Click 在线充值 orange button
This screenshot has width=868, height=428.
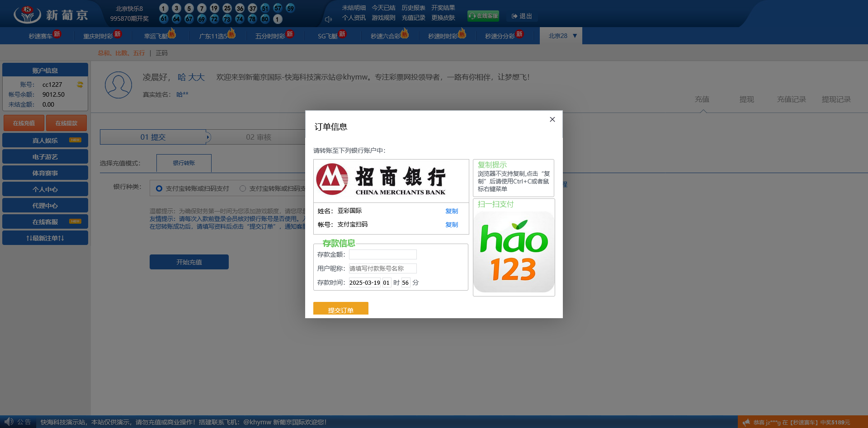point(24,123)
